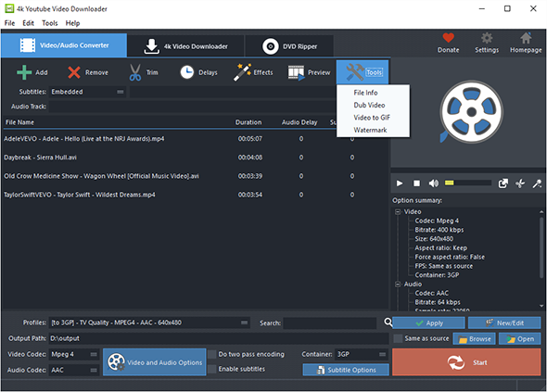The image size is (547, 392).
Task: Click the File Name column header
Action: (19, 122)
